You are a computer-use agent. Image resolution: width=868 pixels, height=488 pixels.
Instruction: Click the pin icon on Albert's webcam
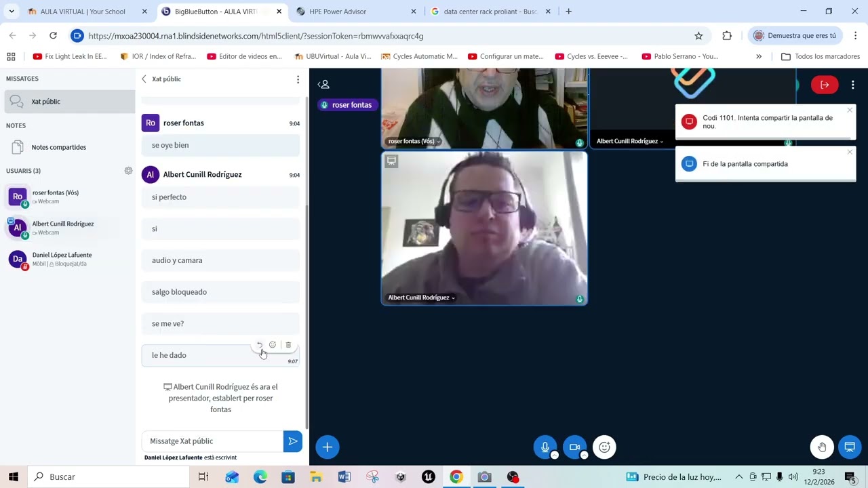point(391,161)
